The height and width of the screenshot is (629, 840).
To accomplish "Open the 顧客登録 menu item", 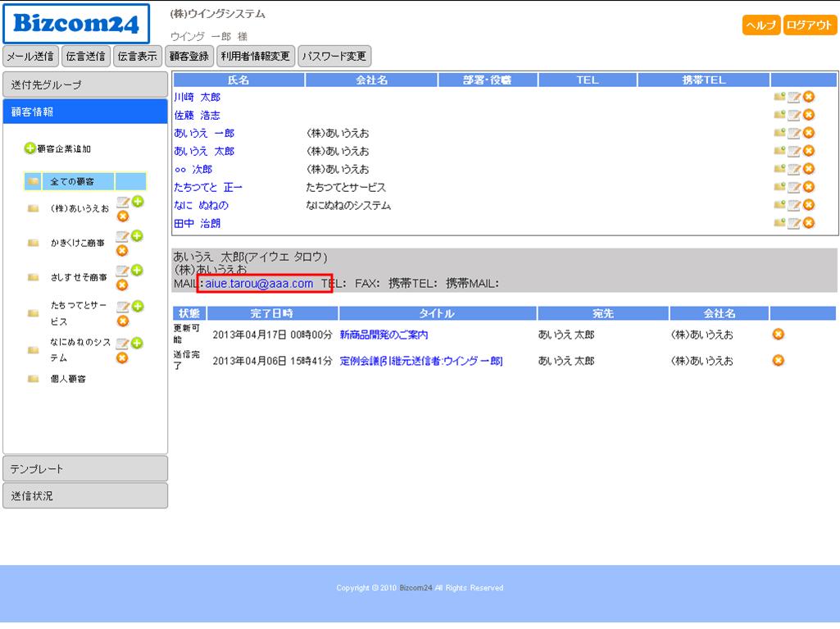I will [x=189, y=57].
